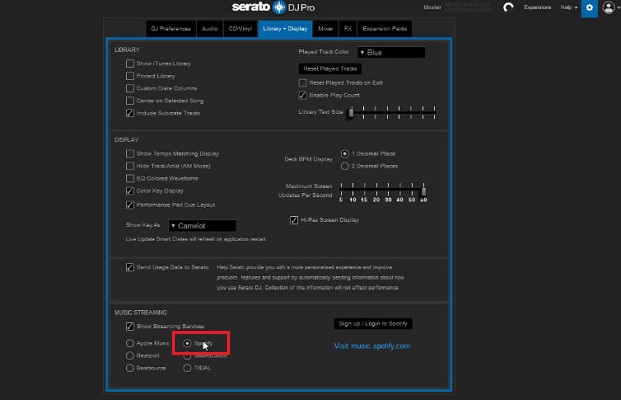Screen dimensions: 621x400
Task: Visit music.spotify.com link
Action: 372,346
